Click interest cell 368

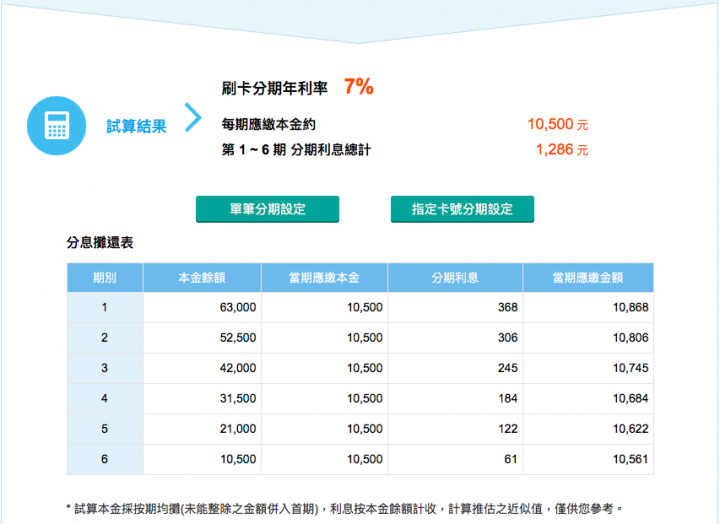(x=455, y=307)
